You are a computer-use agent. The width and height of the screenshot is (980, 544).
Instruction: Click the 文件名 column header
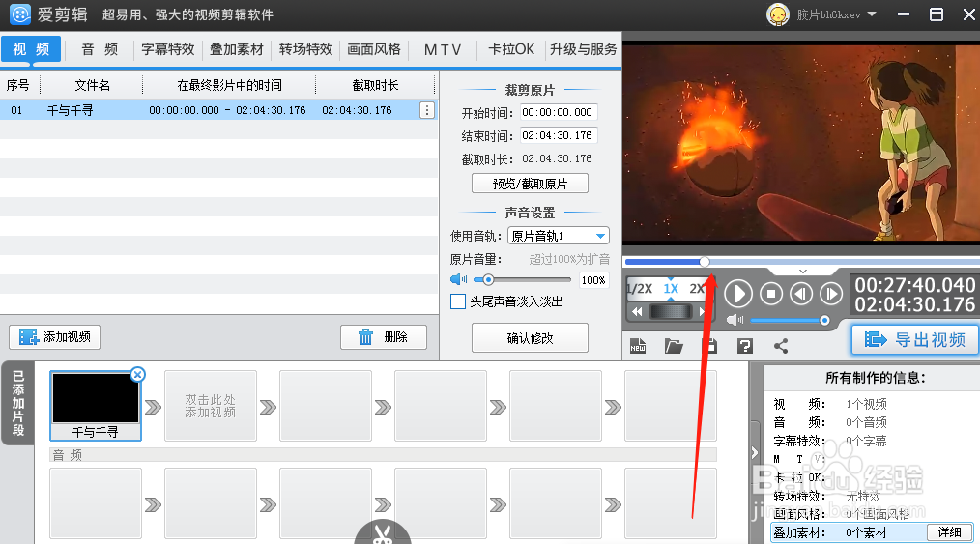pyautogui.click(x=92, y=85)
